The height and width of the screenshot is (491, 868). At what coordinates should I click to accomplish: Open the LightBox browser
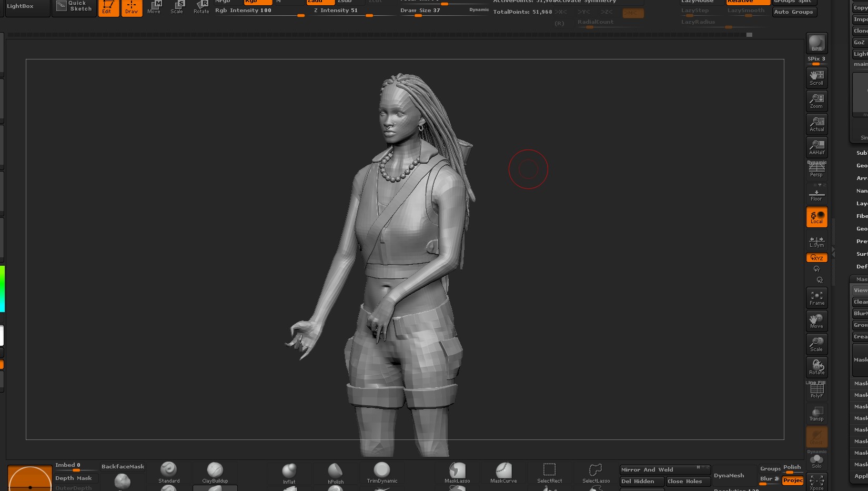point(27,7)
